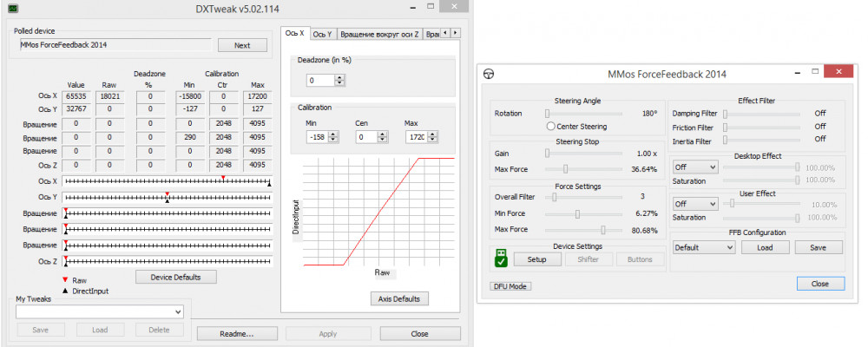Click the Min calibration cell showing 290

coord(190,137)
